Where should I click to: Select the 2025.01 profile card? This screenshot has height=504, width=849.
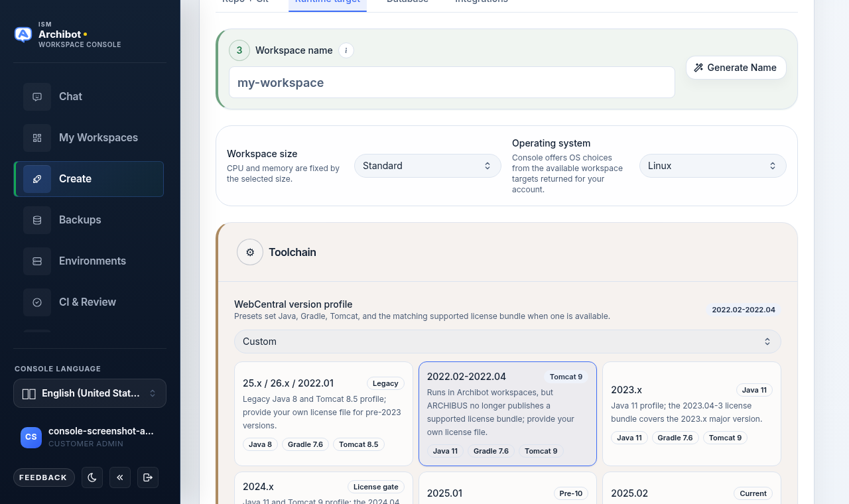(507, 487)
